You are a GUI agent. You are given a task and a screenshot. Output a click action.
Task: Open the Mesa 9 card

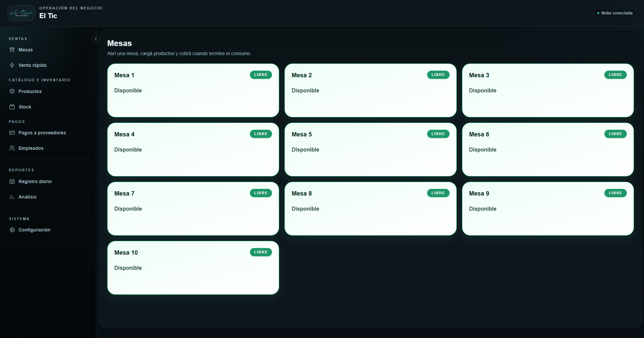[548, 209]
